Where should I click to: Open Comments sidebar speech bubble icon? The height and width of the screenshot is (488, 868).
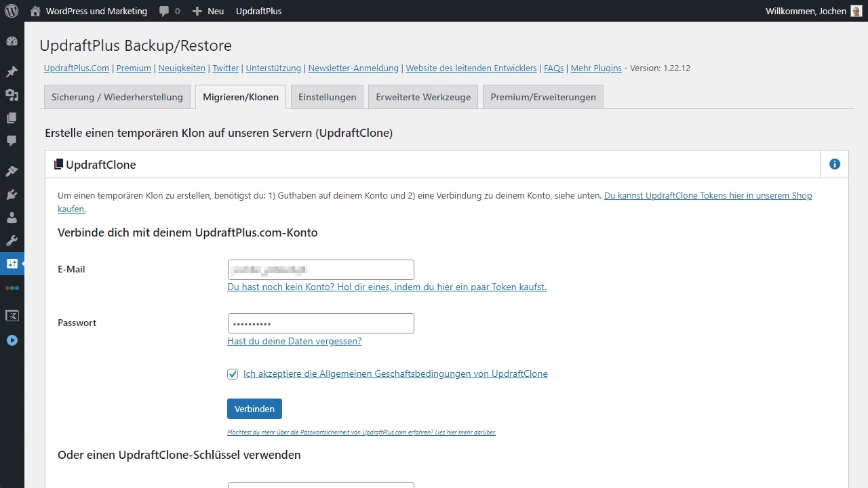(x=12, y=141)
